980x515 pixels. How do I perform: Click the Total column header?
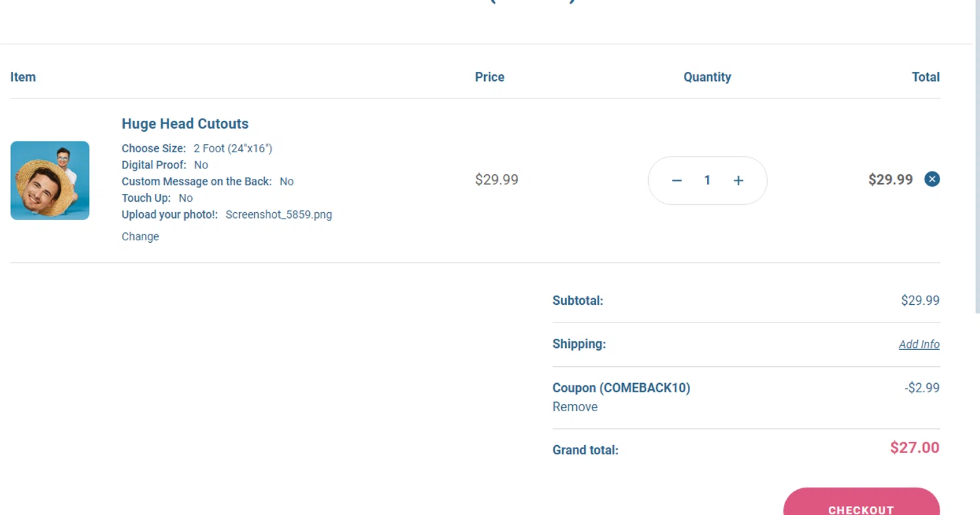click(x=925, y=77)
